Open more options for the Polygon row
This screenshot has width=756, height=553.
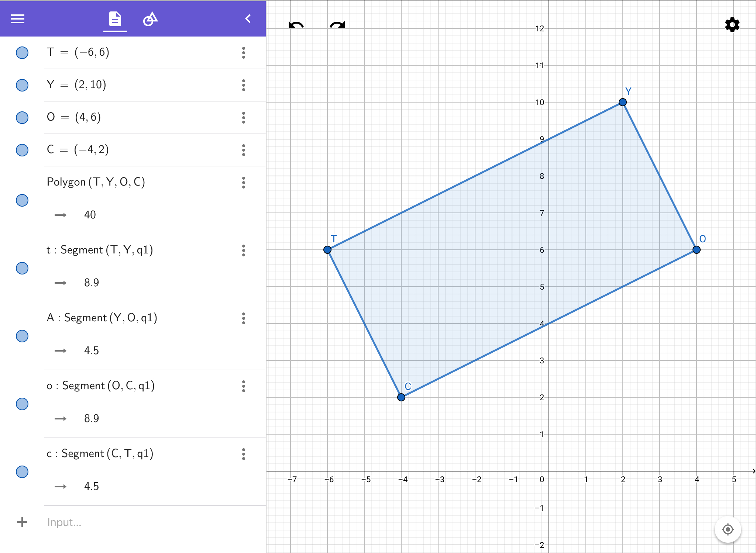click(244, 183)
